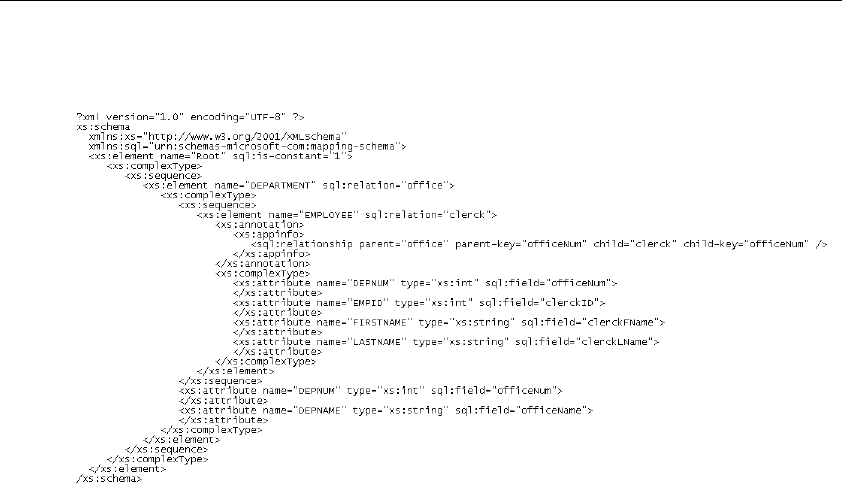The height and width of the screenshot is (486, 842).
Task: Click the XML version declaration line
Action: pyautogui.click(x=191, y=117)
